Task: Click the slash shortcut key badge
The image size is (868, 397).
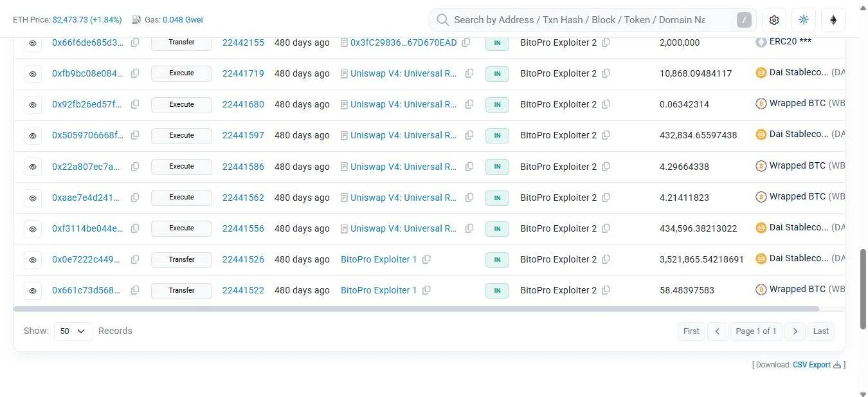Action: pyautogui.click(x=744, y=20)
